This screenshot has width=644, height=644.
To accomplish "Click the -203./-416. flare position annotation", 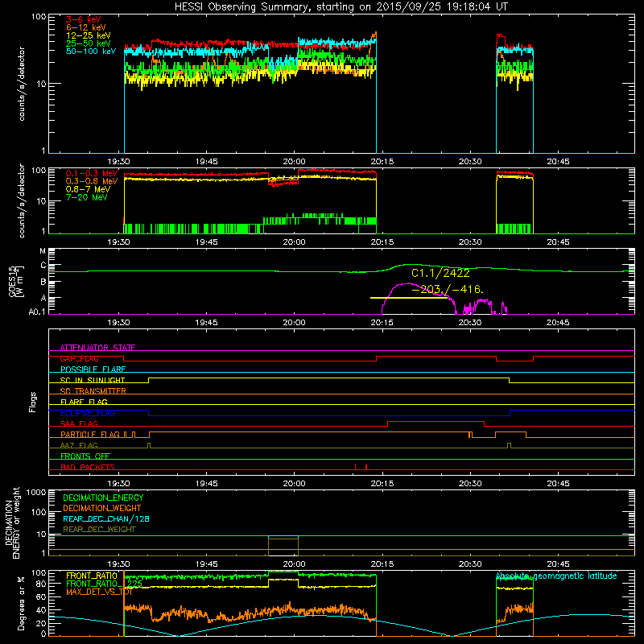I will point(448,289).
